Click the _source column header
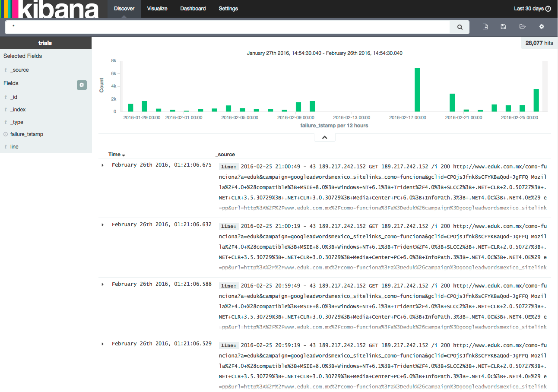 tap(226, 155)
